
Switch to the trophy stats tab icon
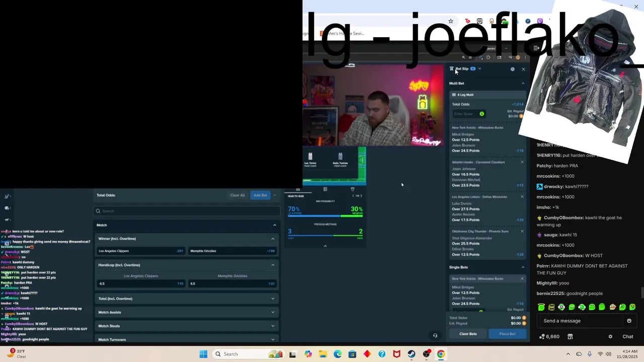(x=352, y=190)
